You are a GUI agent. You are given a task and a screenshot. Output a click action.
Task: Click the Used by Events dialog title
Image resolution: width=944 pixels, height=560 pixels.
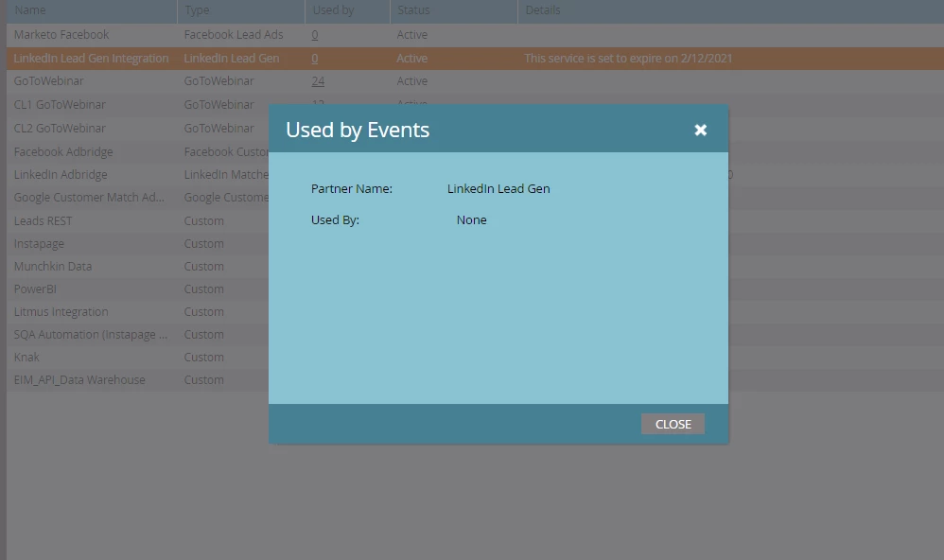pyautogui.click(x=358, y=130)
